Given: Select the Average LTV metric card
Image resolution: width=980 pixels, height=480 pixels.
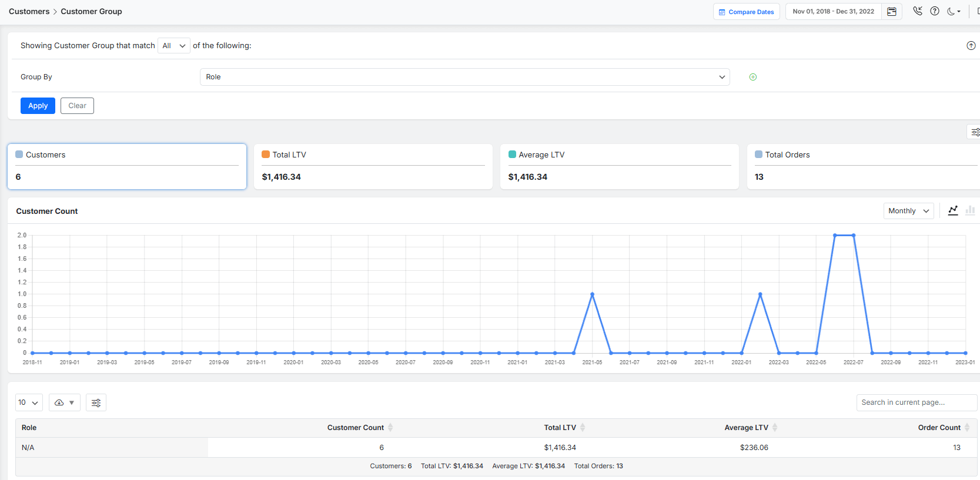Looking at the screenshot, I should click(x=619, y=166).
